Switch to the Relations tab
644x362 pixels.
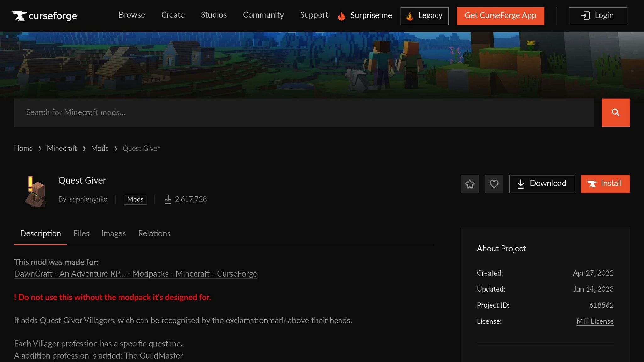click(x=154, y=234)
